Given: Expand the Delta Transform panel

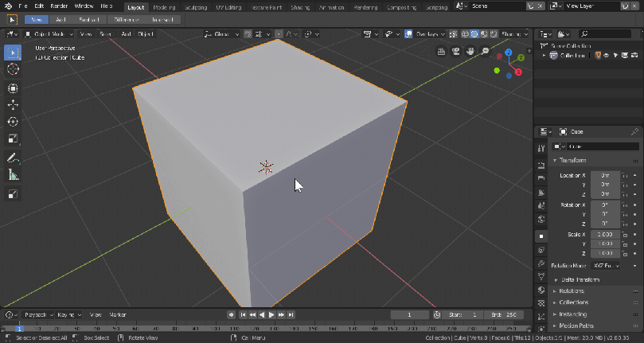Looking at the screenshot, I should (x=580, y=279).
